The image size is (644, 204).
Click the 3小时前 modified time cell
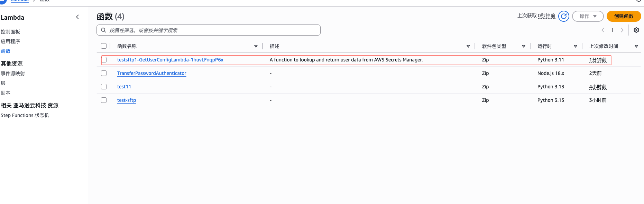pyautogui.click(x=598, y=100)
